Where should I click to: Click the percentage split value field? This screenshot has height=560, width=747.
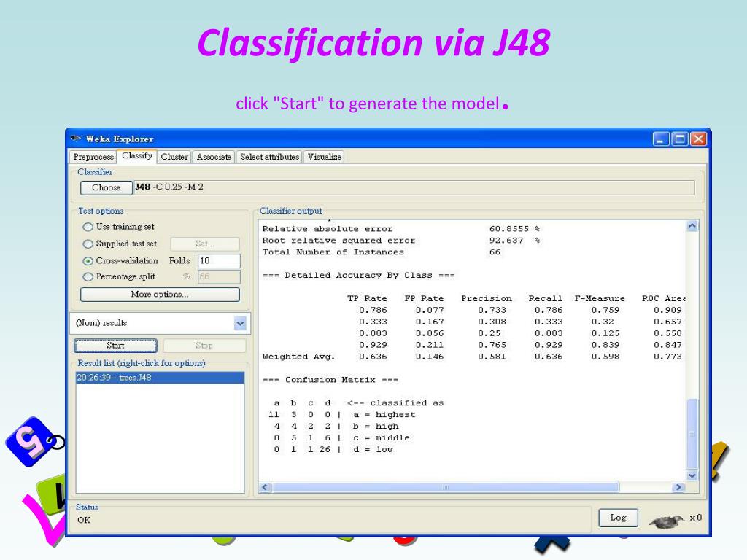coord(219,276)
